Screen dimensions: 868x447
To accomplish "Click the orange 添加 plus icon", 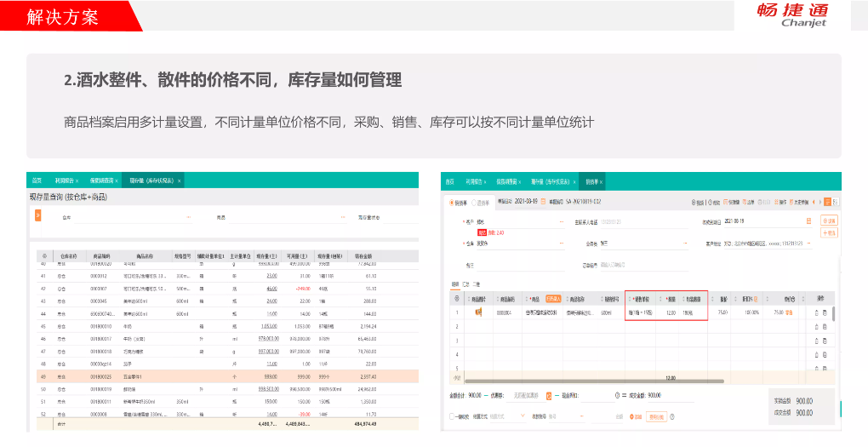I will pyautogui.click(x=631, y=416).
